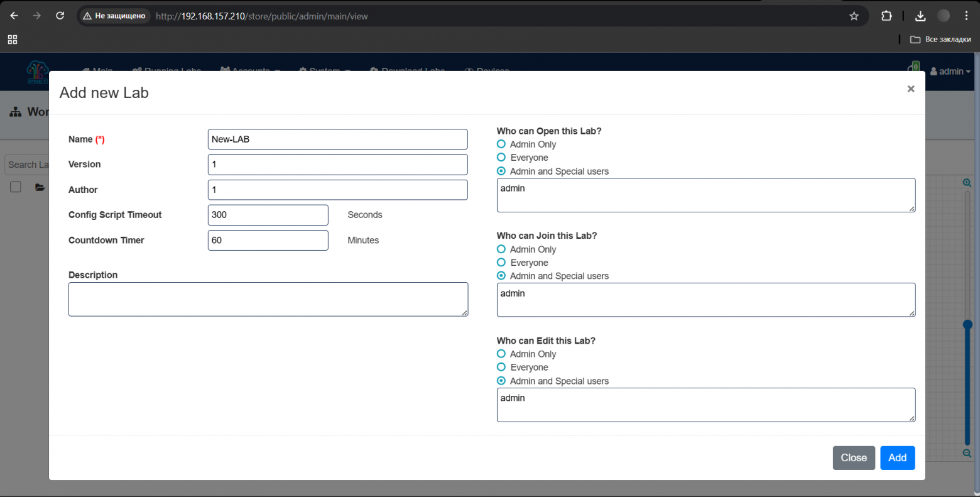This screenshot has width=980, height=497.
Task: Click the Add button to create lab
Action: 898,458
